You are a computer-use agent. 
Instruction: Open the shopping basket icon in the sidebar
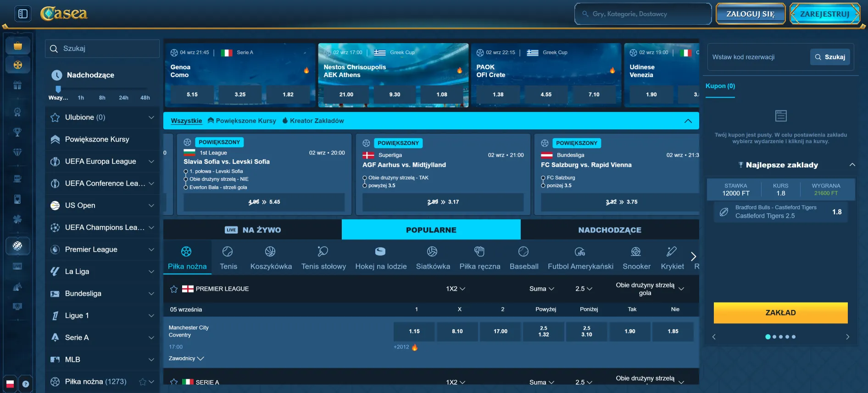click(18, 46)
